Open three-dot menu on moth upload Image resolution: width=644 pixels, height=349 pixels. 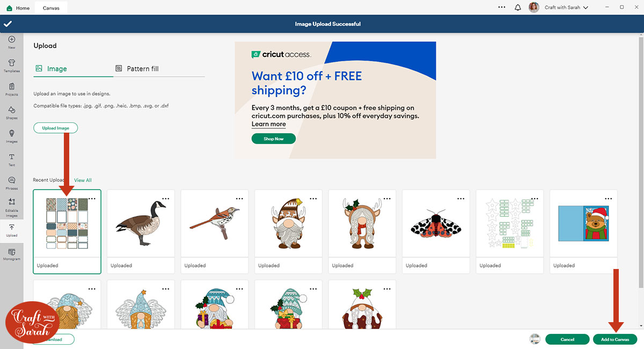pyautogui.click(x=460, y=199)
